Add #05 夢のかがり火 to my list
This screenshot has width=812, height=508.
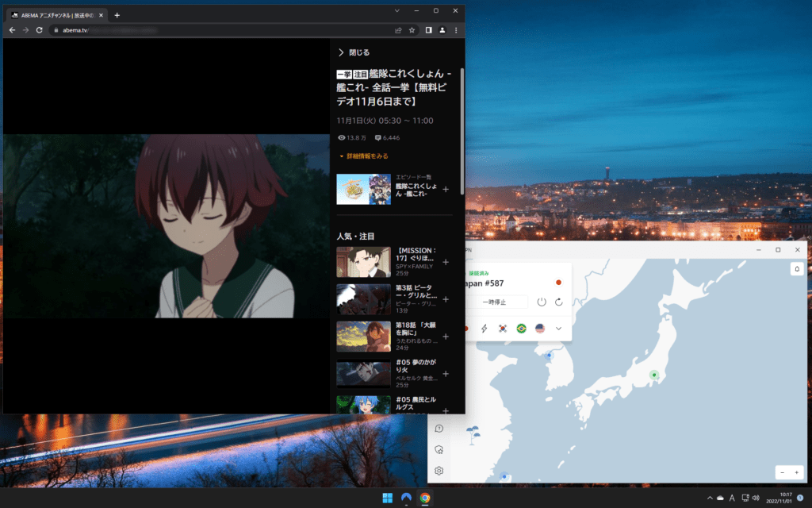(446, 374)
